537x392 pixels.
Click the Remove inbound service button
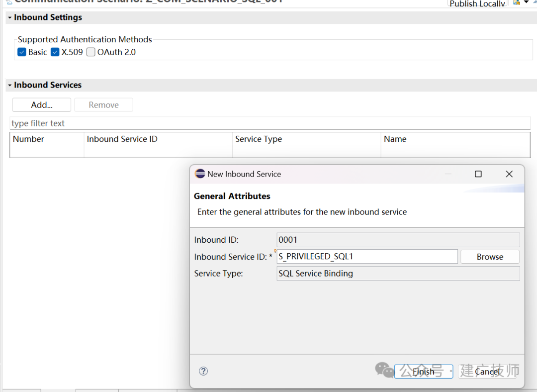103,105
